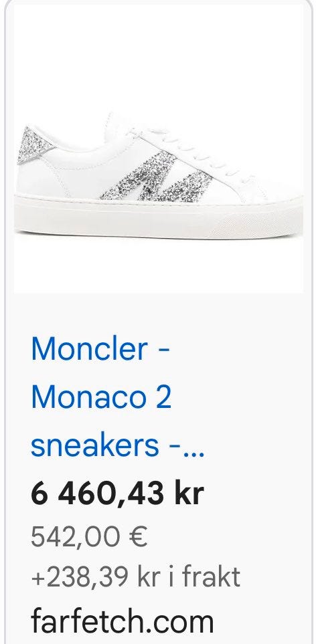Click the 542,00 € euro price

click(x=89, y=536)
